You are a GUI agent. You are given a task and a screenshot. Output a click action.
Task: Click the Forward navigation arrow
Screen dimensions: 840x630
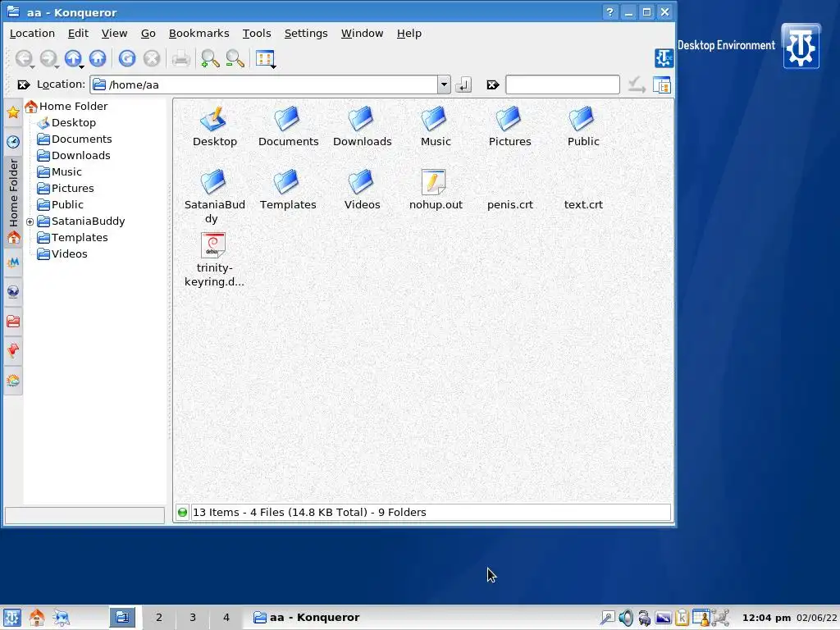coord(48,58)
